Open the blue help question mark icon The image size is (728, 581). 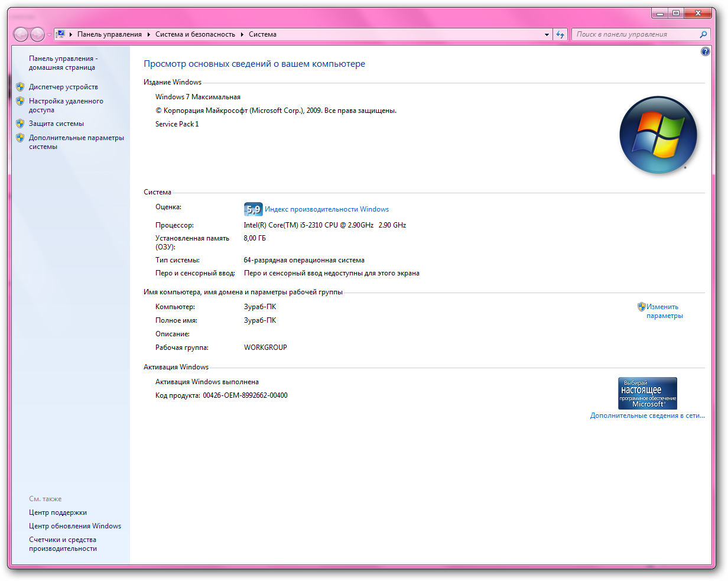click(x=705, y=51)
